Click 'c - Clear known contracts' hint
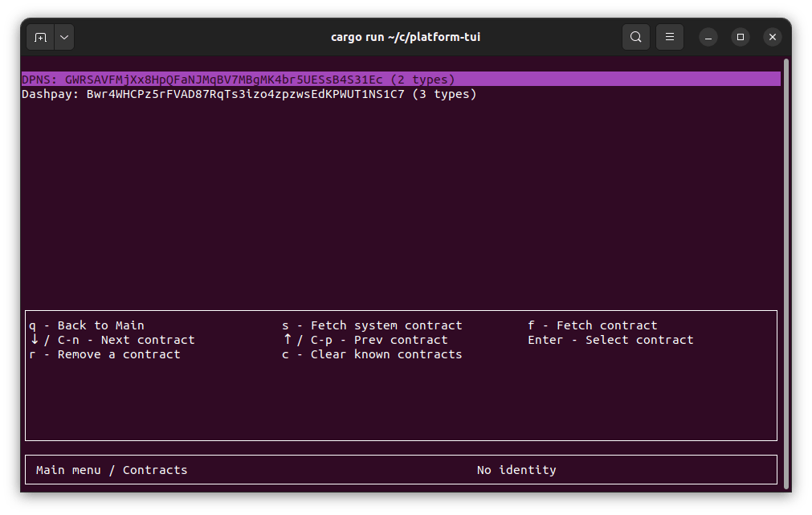This screenshot has height=515, width=812. click(372, 354)
